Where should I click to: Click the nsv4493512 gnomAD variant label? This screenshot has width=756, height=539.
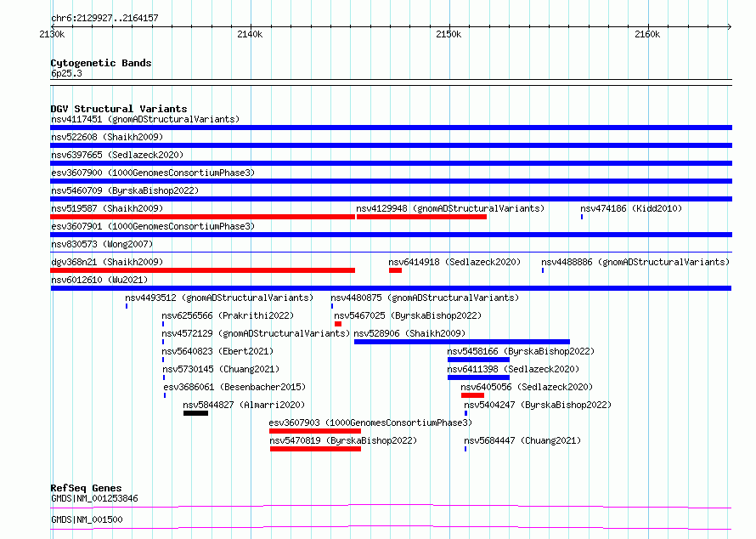coord(219,298)
